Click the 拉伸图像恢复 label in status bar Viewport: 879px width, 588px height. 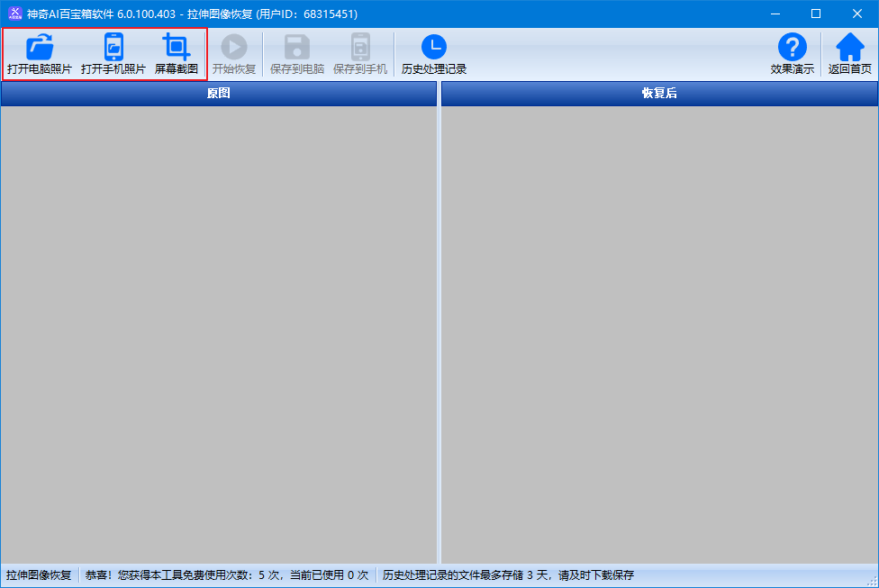(x=39, y=575)
